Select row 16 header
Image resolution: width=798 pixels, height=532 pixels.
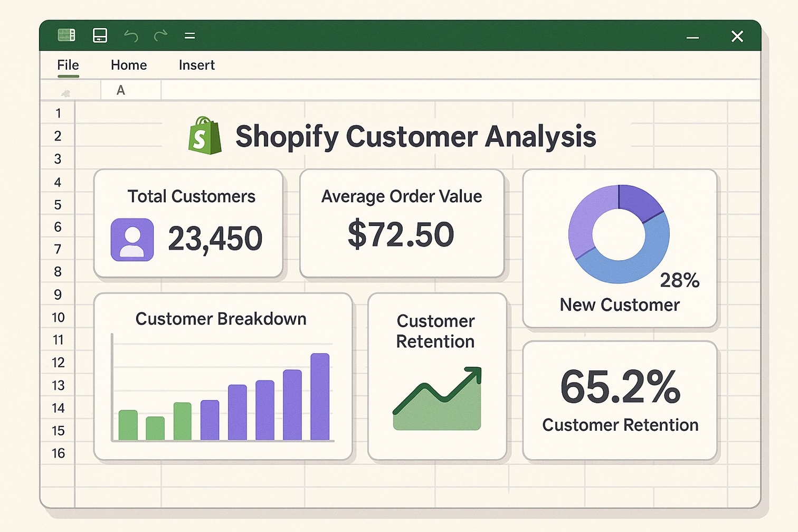(x=58, y=453)
